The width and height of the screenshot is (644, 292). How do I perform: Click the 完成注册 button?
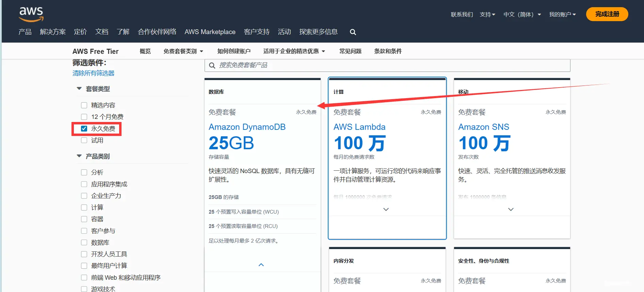tap(607, 14)
